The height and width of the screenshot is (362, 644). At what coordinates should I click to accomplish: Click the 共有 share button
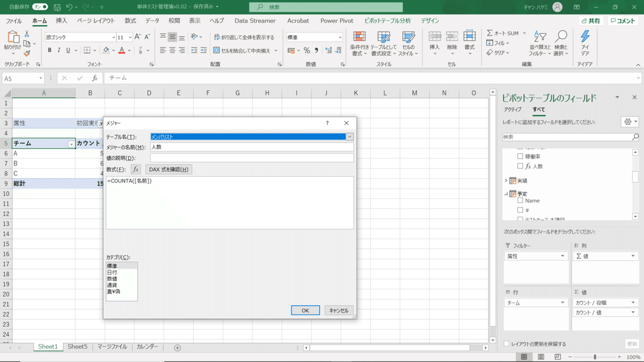(x=591, y=21)
